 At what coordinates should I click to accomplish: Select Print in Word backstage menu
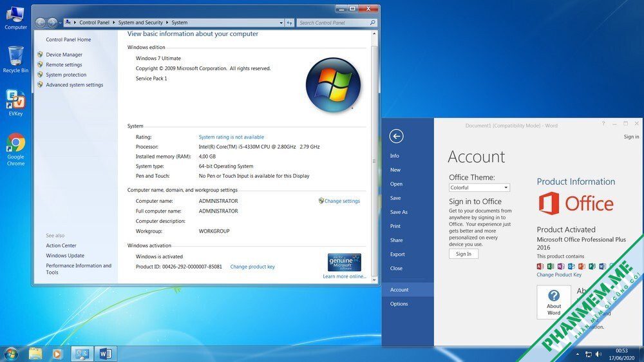click(x=395, y=226)
